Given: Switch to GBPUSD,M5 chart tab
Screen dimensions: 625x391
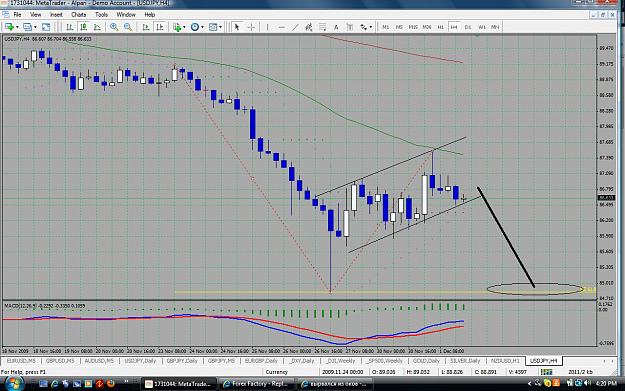Looking at the screenshot, I should (x=60, y=361).
